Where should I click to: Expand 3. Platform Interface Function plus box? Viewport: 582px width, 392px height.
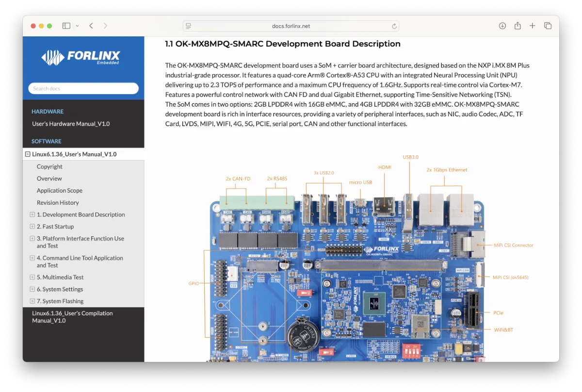click(x=32, y=239)
